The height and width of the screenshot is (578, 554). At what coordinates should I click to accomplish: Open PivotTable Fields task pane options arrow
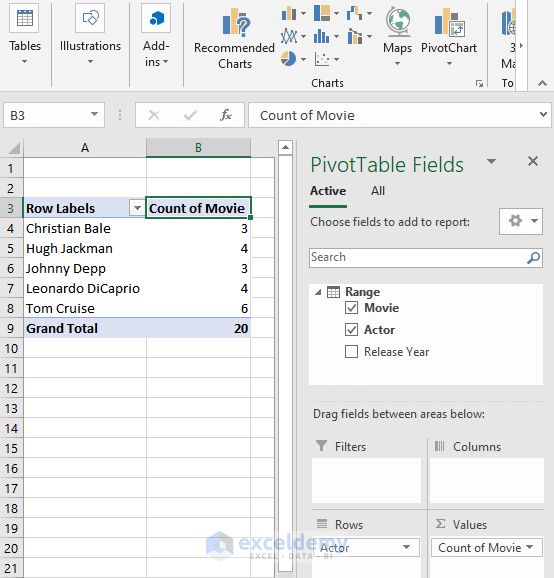click(x=491, y=161)
